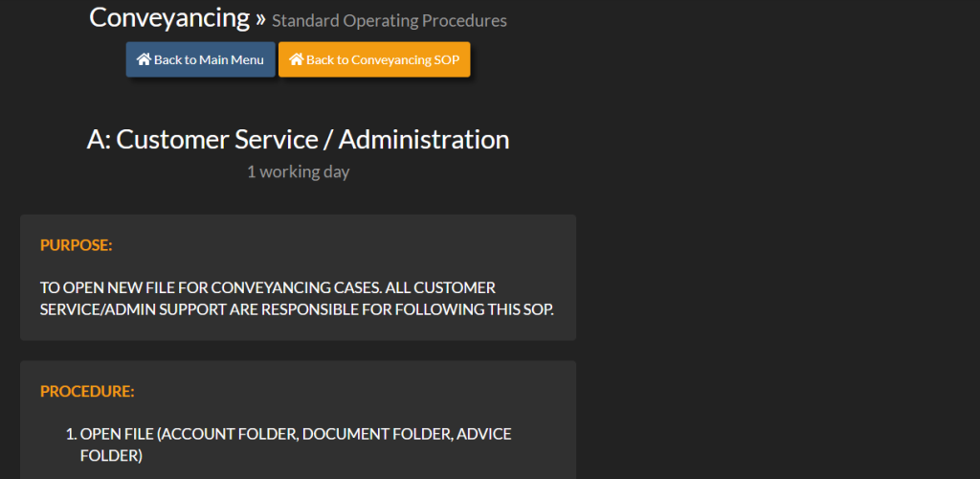Screen dimensions: 980x479
Task: Click the orange PURPOSE: label
Action: pyautogui.click(x=77, y=245)
